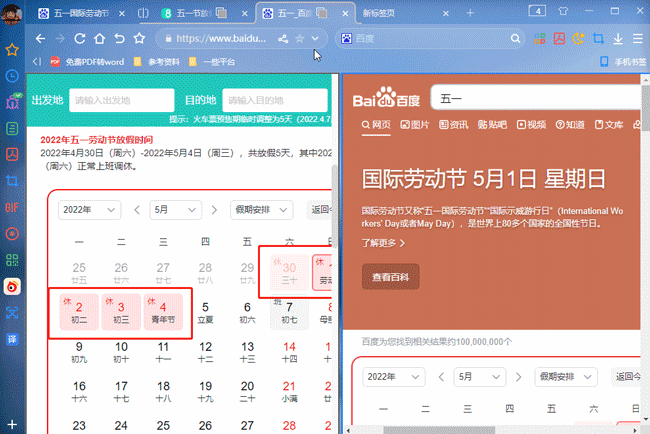
Task: Switch to 五一国际劳动节 tab
Action: coord(81,13)
